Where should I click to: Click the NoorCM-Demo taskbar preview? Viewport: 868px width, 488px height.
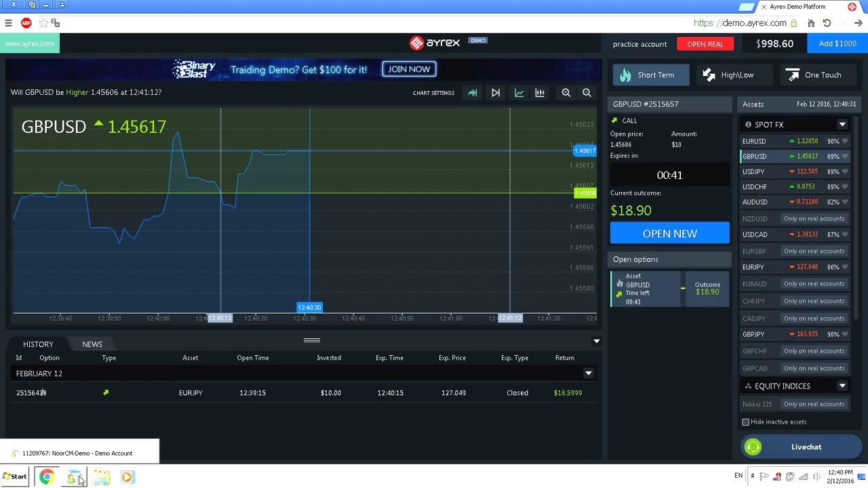tap(79, 453)
